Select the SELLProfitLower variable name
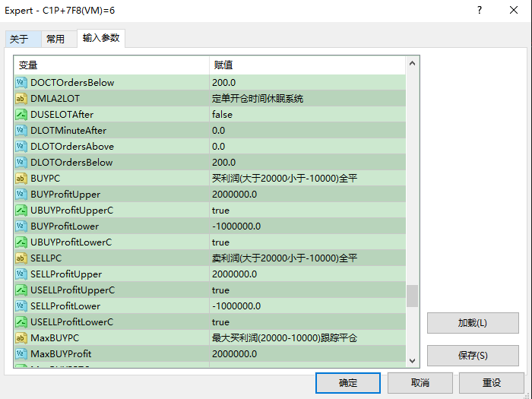This screenshot has width=532, height=399. click(x=65, y=306)
